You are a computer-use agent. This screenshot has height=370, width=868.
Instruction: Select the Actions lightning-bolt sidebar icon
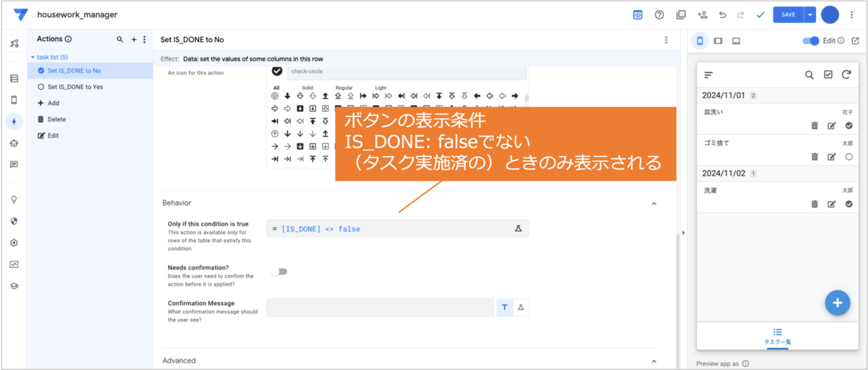pyautogui.click(x=14, y=121)
